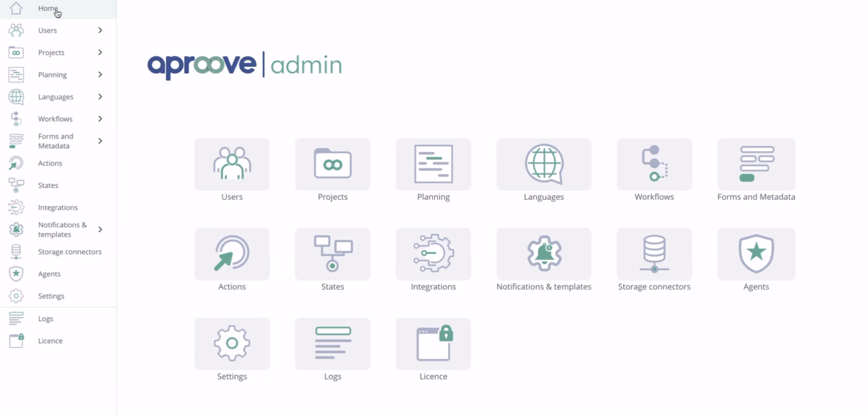Select States in the sidebar menu
This screenshot has height=415, width=868.
(x=58, y=185)
